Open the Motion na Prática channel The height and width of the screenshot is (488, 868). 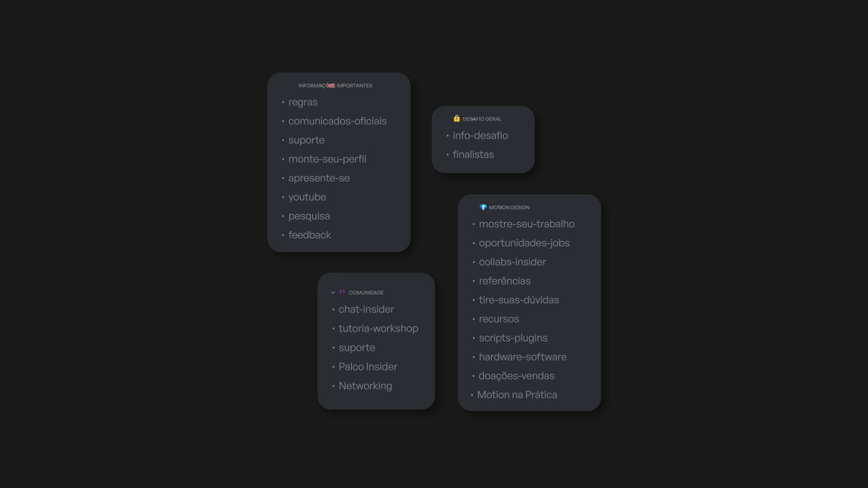click(517, 395)
